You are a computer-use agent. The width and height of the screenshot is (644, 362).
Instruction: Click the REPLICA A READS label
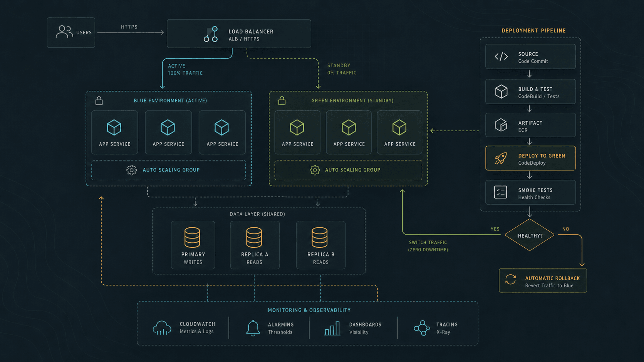click(255, 258)
